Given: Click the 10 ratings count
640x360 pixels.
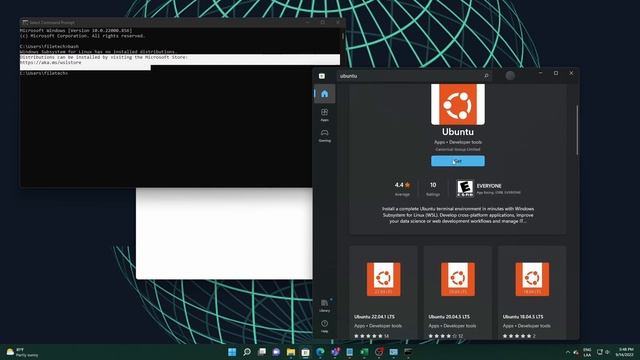Looking at the screenshot, I should pyautogui.click(x=433, y=188).
